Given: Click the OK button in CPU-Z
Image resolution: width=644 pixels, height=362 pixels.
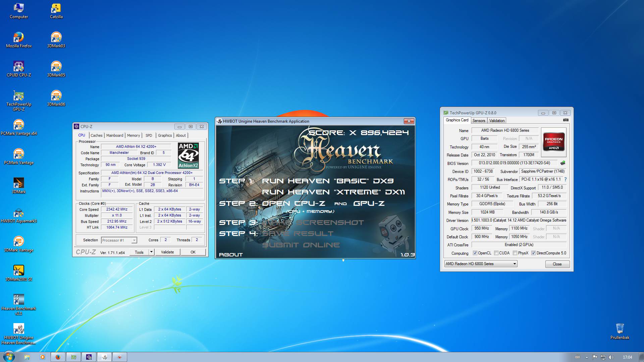Looking at the screenshot, I should [193, 252].
